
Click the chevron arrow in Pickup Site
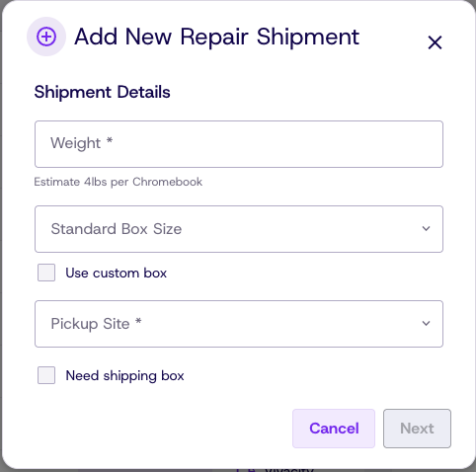tap(427, 323)
